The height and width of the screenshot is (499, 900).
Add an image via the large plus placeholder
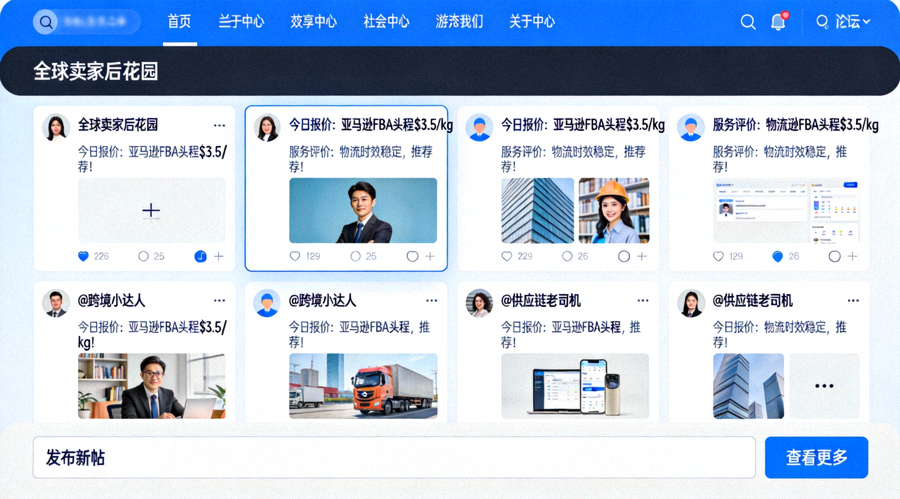(152, 210)
